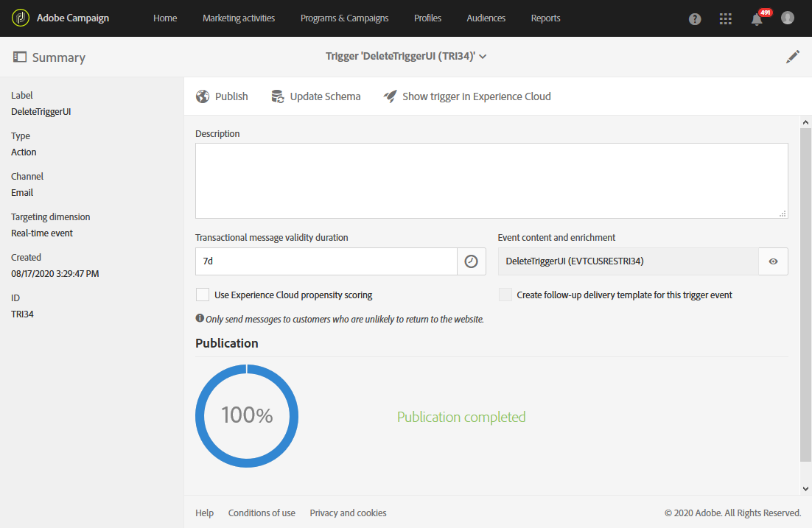Enable Use Experience Cloud propensity scoring checkbox
The height and width of the screenshot is (528, 812).
coord(203,295)
